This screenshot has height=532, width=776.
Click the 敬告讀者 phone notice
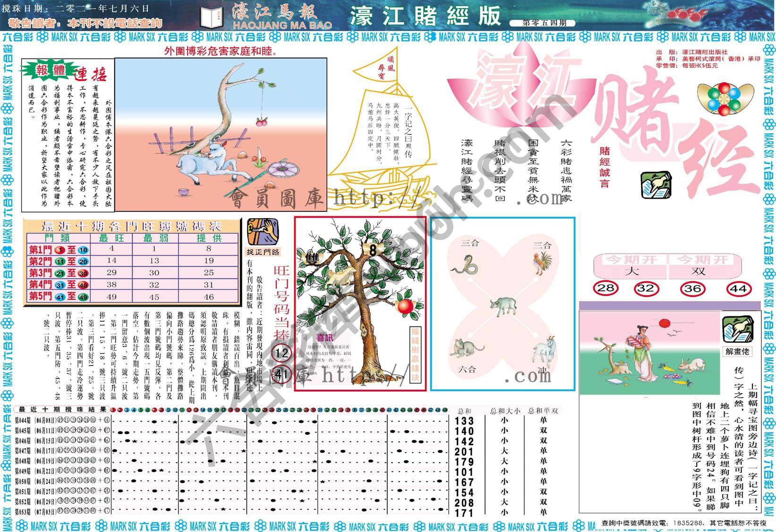(86, 23)
